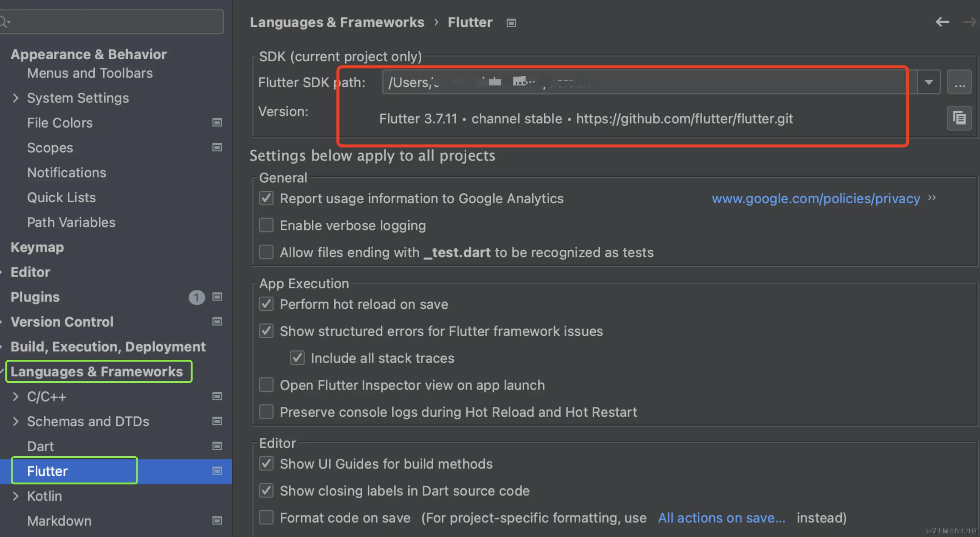The width and height of the screenshot is (980, 537).
Task: Click the copy version info icon
Action: point(959,118)
